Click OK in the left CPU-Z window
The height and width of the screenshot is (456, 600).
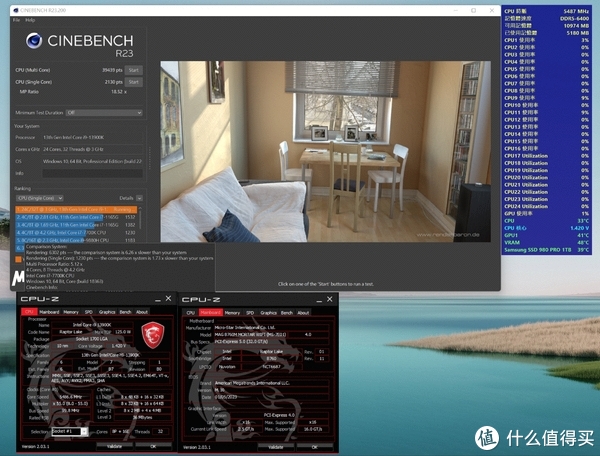pos(153,446)
